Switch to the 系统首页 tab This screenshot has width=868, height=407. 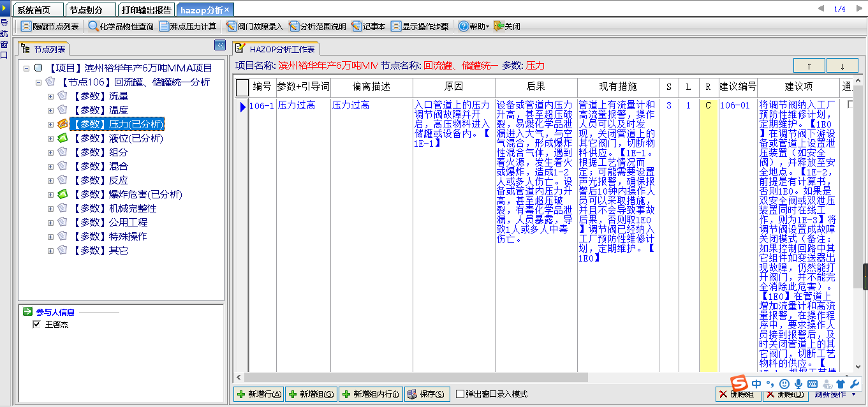(38, 10)
